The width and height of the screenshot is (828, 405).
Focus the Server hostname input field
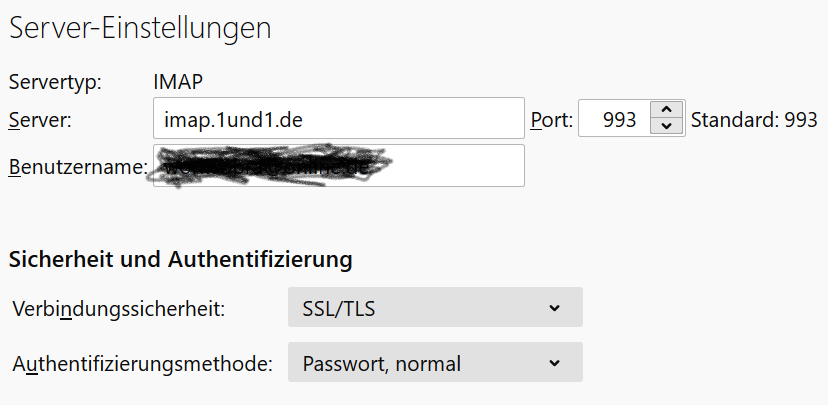pos(339,118)
